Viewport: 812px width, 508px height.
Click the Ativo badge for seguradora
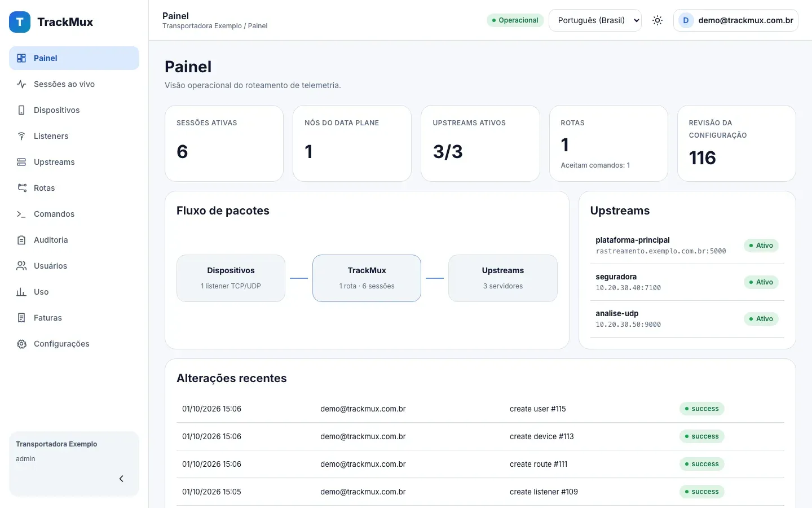pyautogui.click(x=761, y=282)
